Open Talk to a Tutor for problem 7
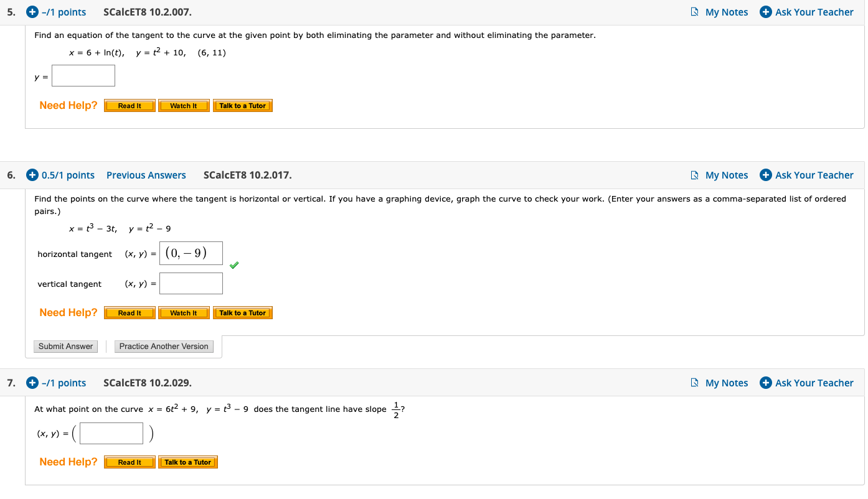Viewport: 868px width, 499px height. (188, 462)
